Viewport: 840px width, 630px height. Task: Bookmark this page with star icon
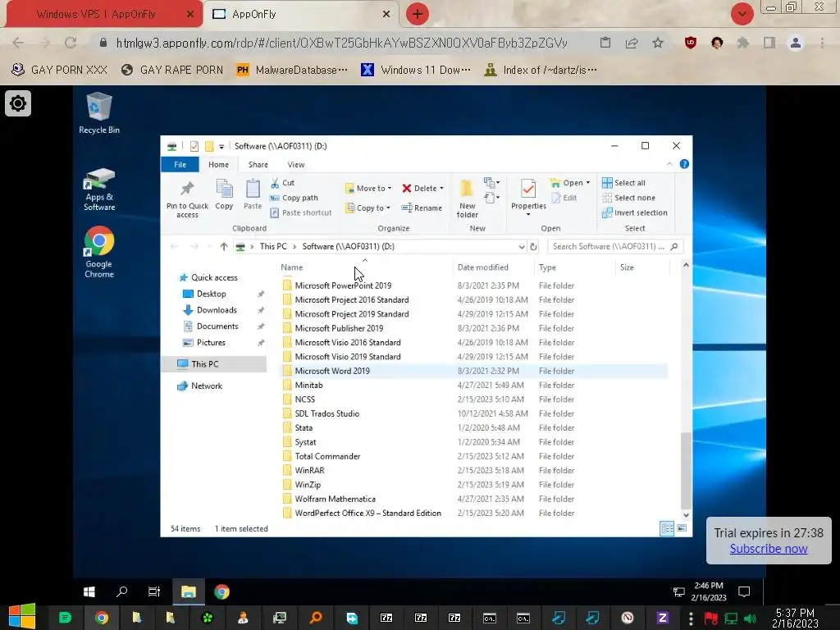tap(658, 43)
